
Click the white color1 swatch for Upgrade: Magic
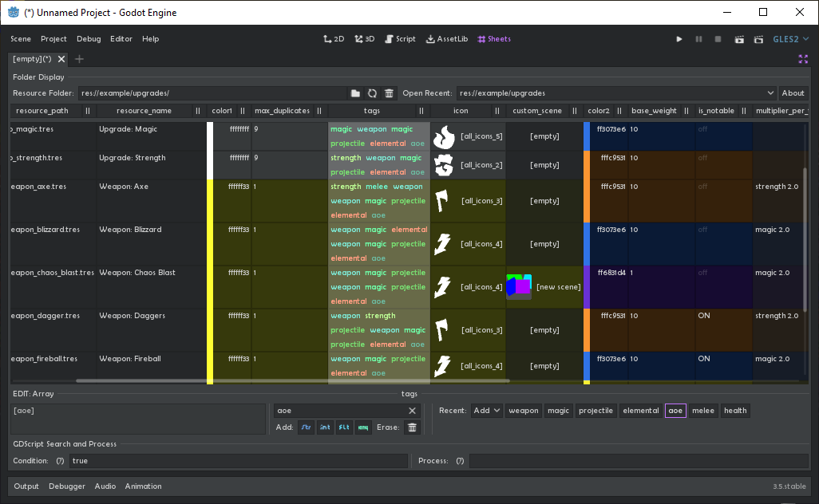(x=210, y=136)
